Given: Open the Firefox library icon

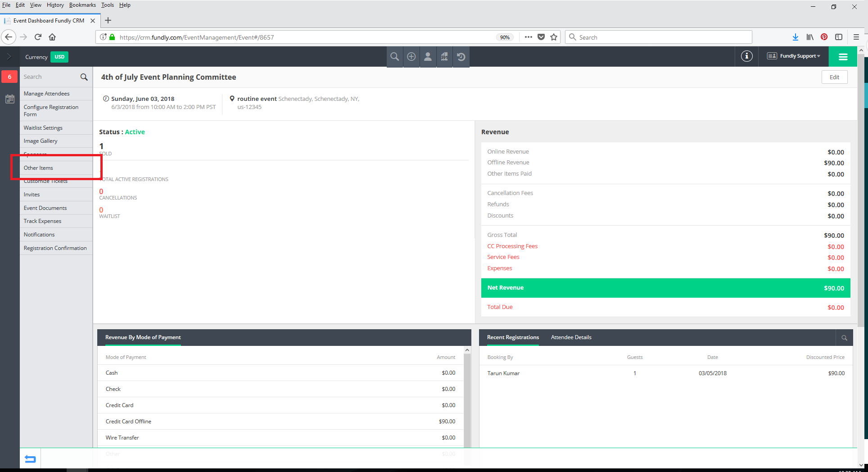Looking at the screenshot, I should (x=810, y=37).
